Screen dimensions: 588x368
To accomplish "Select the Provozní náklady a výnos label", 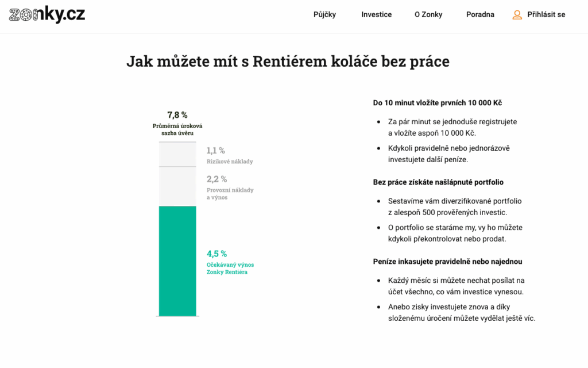I will pos(230,194).
